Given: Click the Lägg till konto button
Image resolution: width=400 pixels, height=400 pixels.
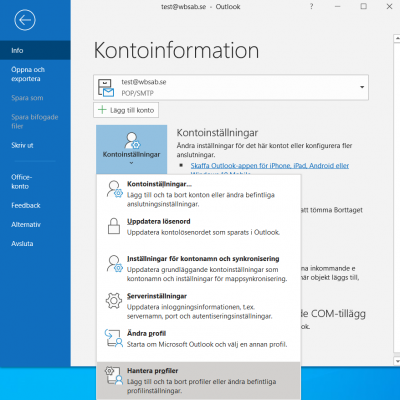Looking at the screenshot, I should [126, 110].
